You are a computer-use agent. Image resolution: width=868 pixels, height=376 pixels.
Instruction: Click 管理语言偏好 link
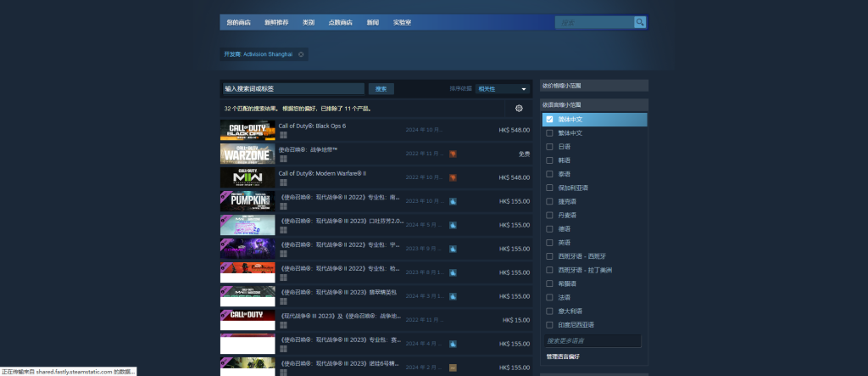pyautogui.click(x=563, y=356)
